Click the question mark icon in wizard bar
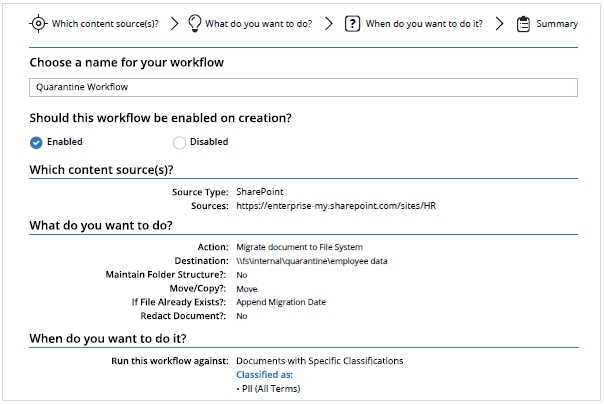 point(352,24)
